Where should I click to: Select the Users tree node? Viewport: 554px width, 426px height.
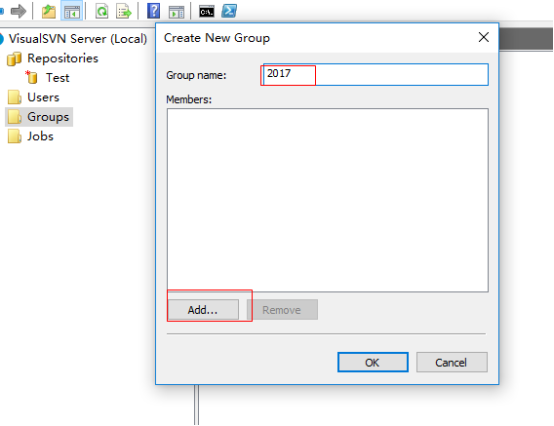click(43, 97)
